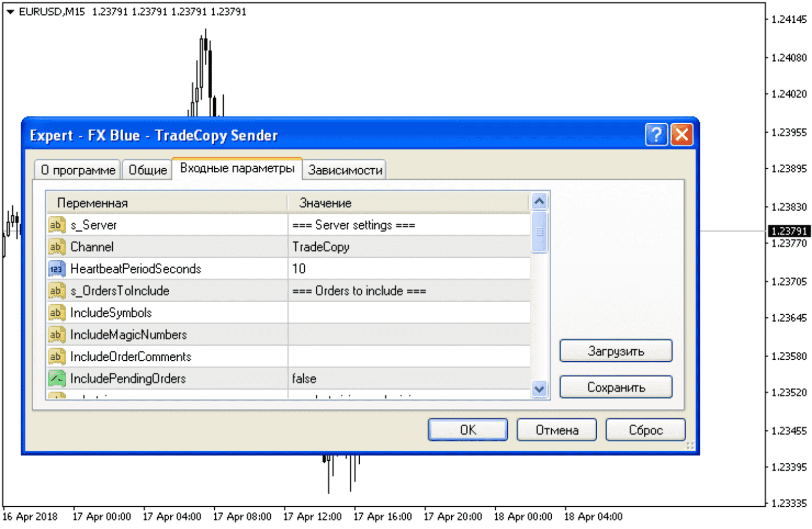Click the Переменная column header
This screenshot has height=529, width=812.
coord(167,203)
